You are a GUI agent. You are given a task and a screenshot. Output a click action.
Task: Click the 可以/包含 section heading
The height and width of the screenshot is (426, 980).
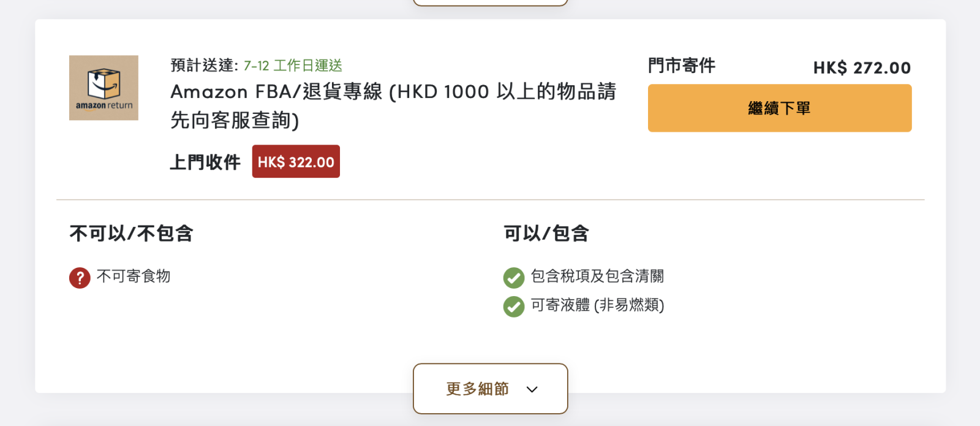[x=546, y=234]
